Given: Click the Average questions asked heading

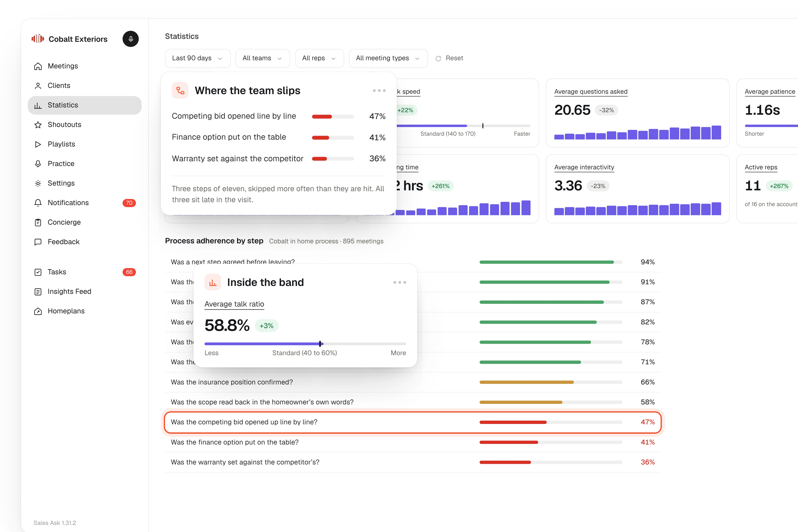Looking at the screenshot, I should click(x=591, y=92).
